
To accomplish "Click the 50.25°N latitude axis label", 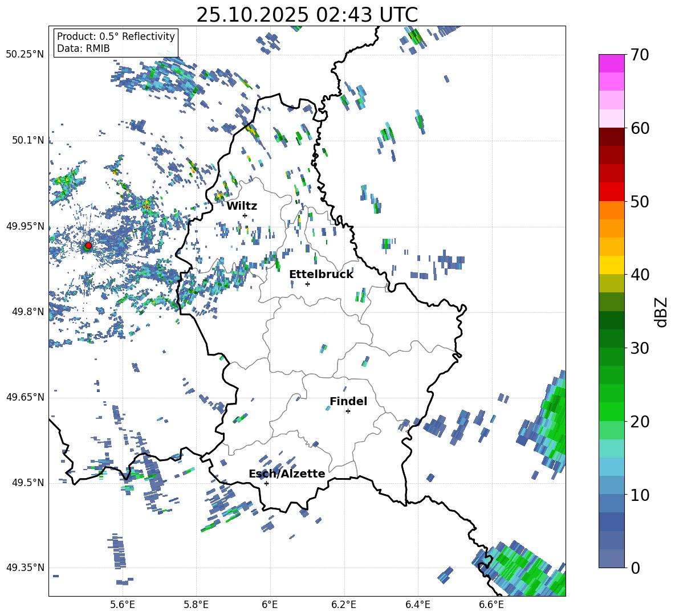I will point(25,55).
